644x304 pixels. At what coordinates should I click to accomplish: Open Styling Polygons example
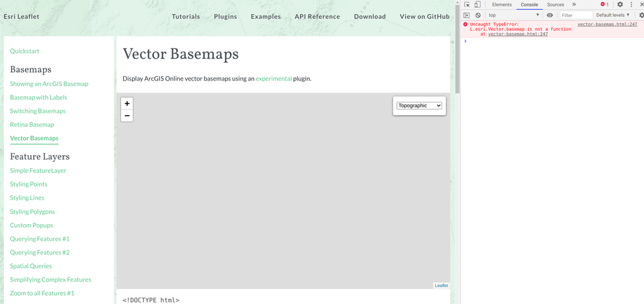pos(32,212)
